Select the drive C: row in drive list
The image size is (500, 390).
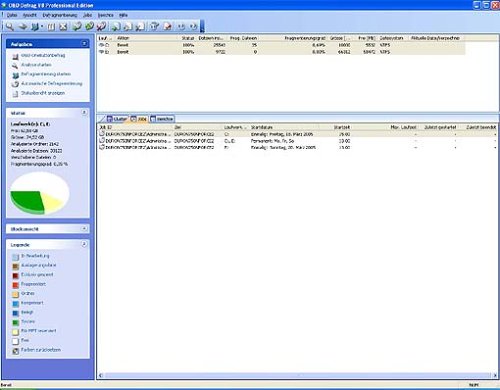click(281, 45)
